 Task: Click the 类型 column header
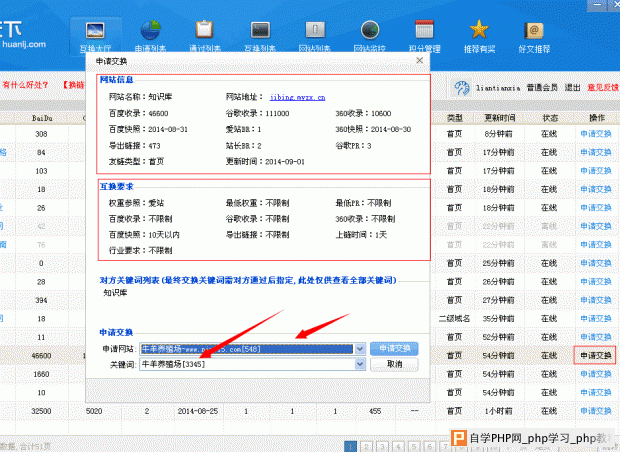(454, 118)
